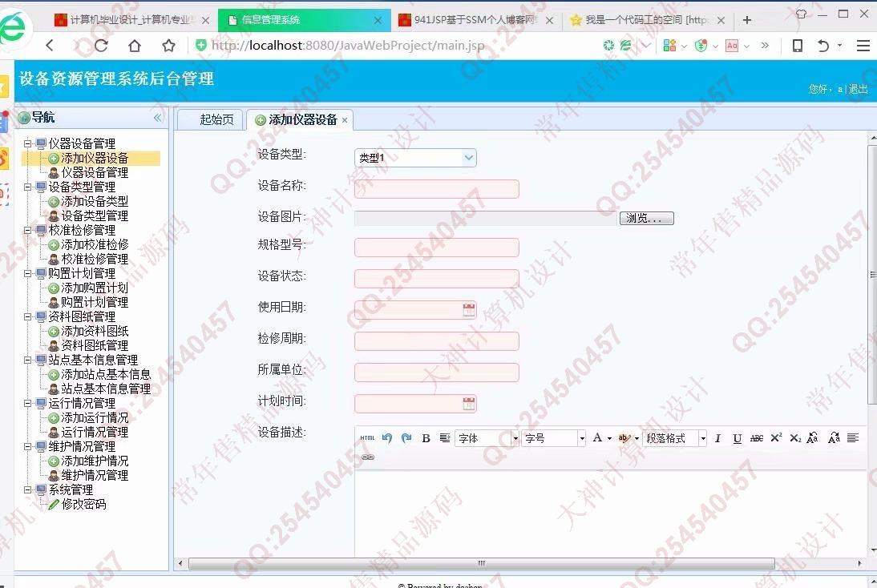Image resolution: width=877 pixels, height=588 pixels.
Task: Reload the current page
Action: [101, 46]
